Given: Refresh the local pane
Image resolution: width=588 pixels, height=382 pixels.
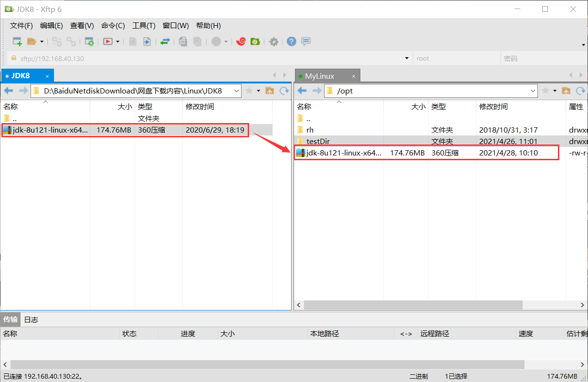Looking at the screenshot, I should coord(284,91).
